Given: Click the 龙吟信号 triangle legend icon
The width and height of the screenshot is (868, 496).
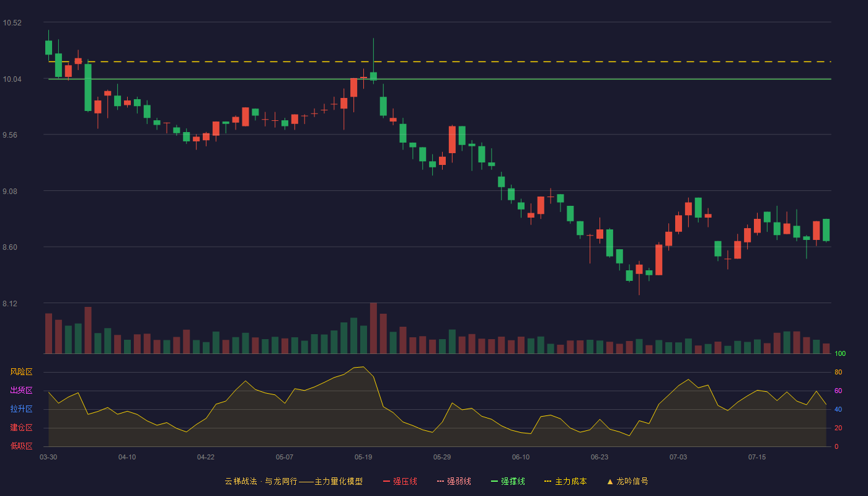Looking at the screenshot, I should coord(610,481).
